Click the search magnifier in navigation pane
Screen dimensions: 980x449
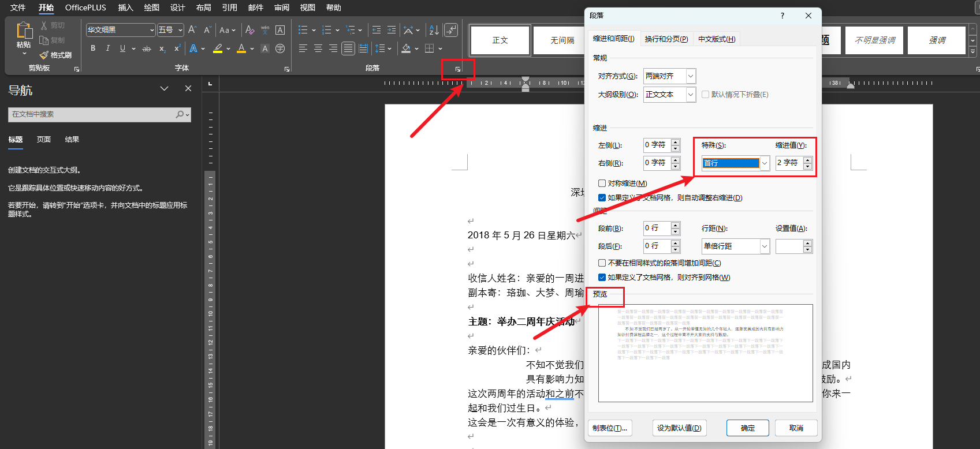coord(180,114)
